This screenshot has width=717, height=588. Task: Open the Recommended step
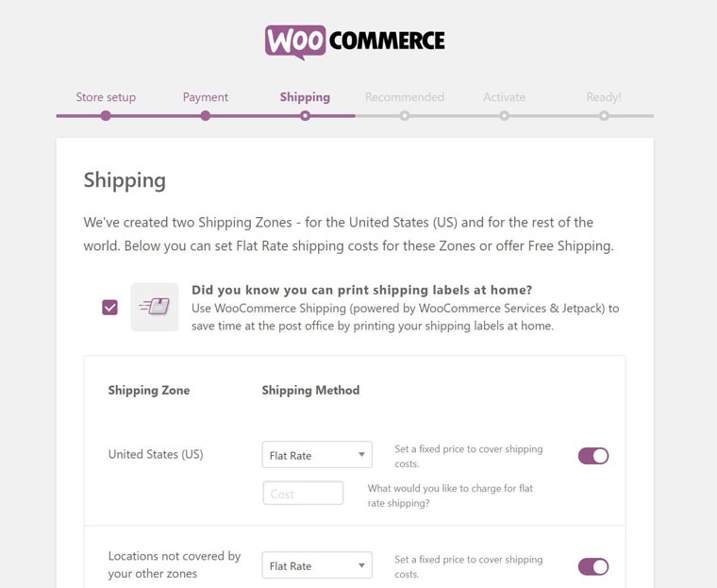[405, 97]
